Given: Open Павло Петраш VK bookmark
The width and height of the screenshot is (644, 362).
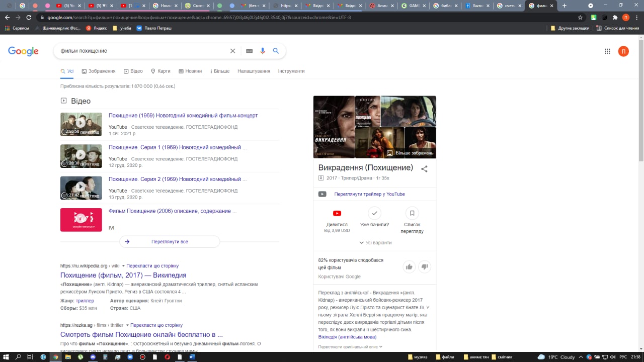Looking at the screenshot, I should click(154, 28).
